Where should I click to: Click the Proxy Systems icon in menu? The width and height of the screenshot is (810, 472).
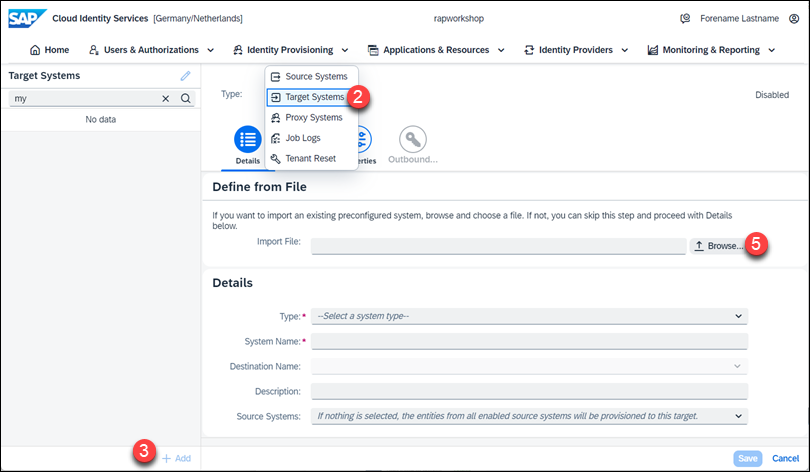point(276,118)
